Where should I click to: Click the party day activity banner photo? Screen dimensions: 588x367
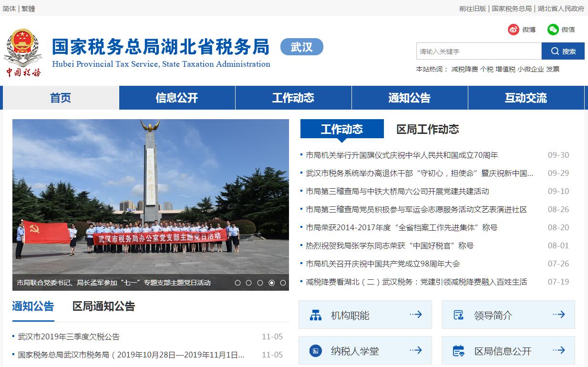(150, 195)
